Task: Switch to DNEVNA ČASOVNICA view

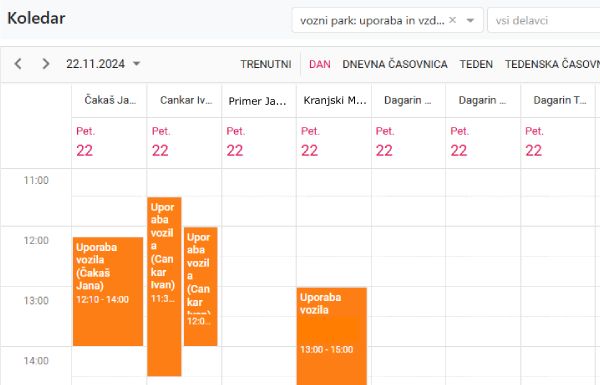Action: click(x=395, y=64)
